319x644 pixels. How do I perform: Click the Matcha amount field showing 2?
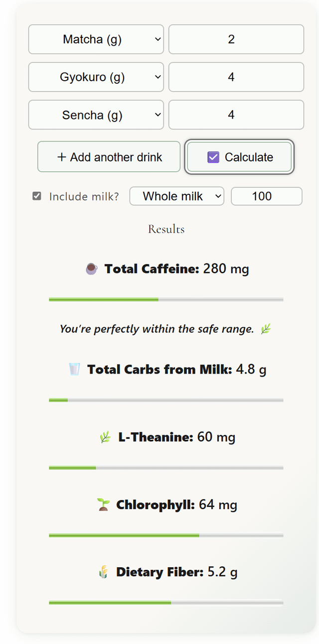pyautogui.click(x=236, y=39)
